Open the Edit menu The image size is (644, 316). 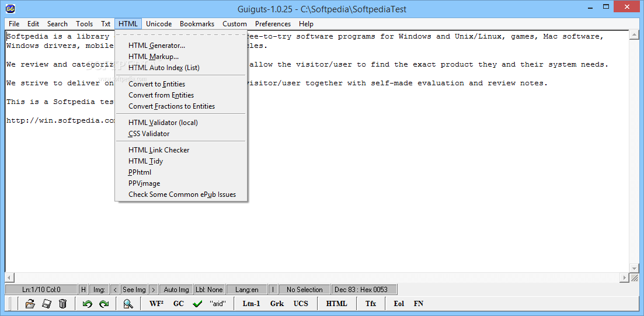click(33, 24)
